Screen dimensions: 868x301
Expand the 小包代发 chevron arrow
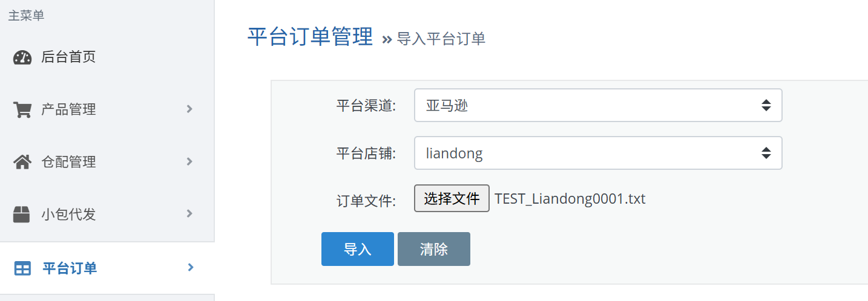click(x=189, y=213)
